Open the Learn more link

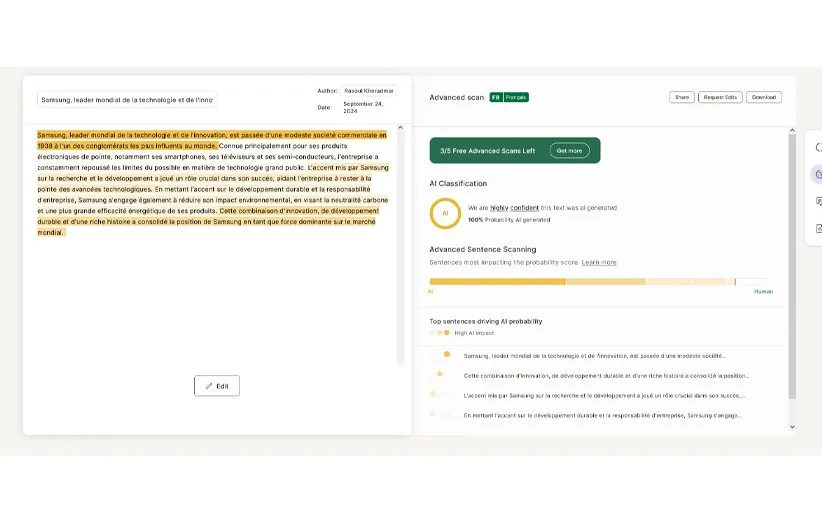coord(599,262)
